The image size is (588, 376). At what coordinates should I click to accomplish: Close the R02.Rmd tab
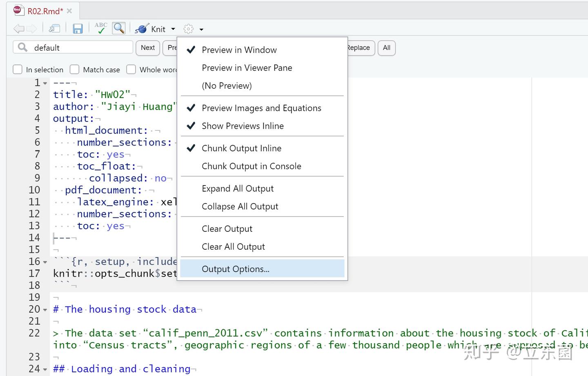69,11
